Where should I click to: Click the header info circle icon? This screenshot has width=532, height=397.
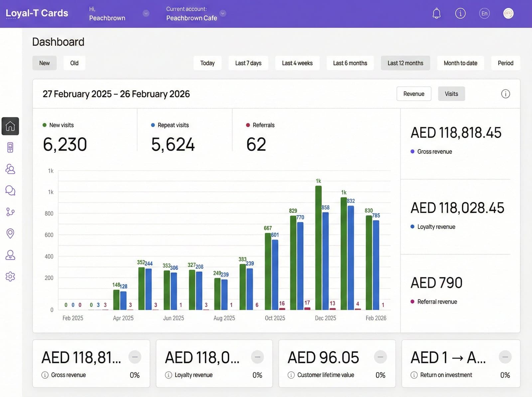[x=460, y=13]
